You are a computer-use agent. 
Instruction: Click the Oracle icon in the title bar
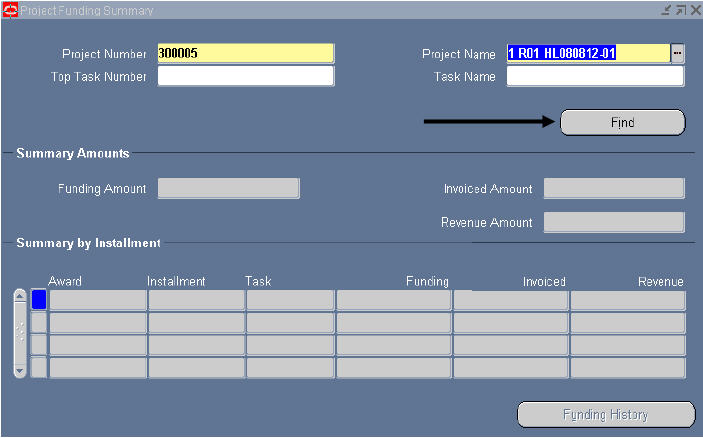[x=10, y=10]
